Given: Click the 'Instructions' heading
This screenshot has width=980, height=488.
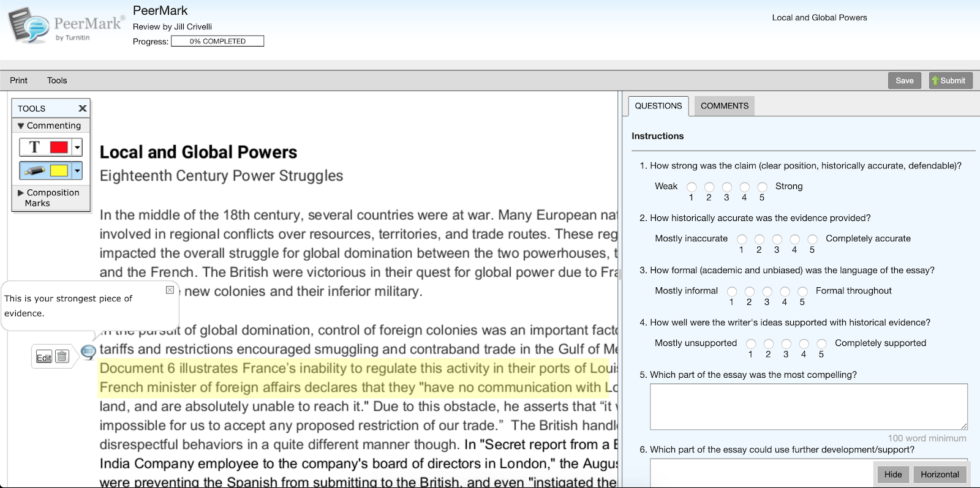Looking at the screenshot, I should [x=658, y=136].
